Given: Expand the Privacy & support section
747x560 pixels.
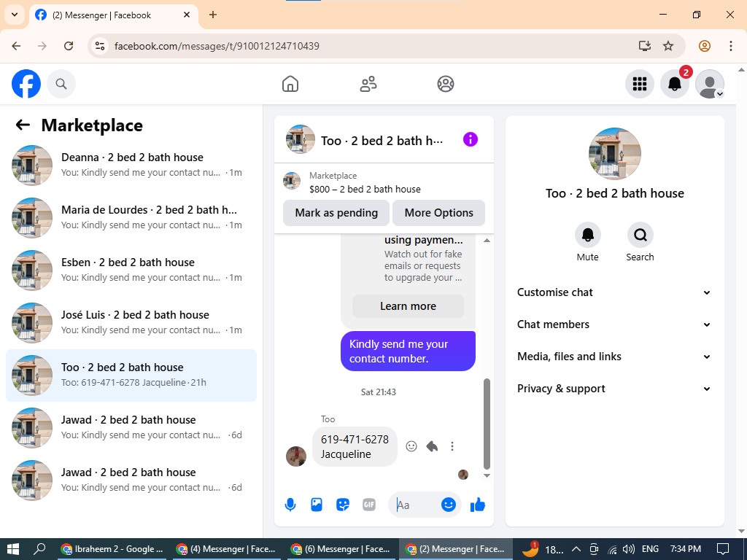Looking at the screenshot, I should click(x=614, y=389).
